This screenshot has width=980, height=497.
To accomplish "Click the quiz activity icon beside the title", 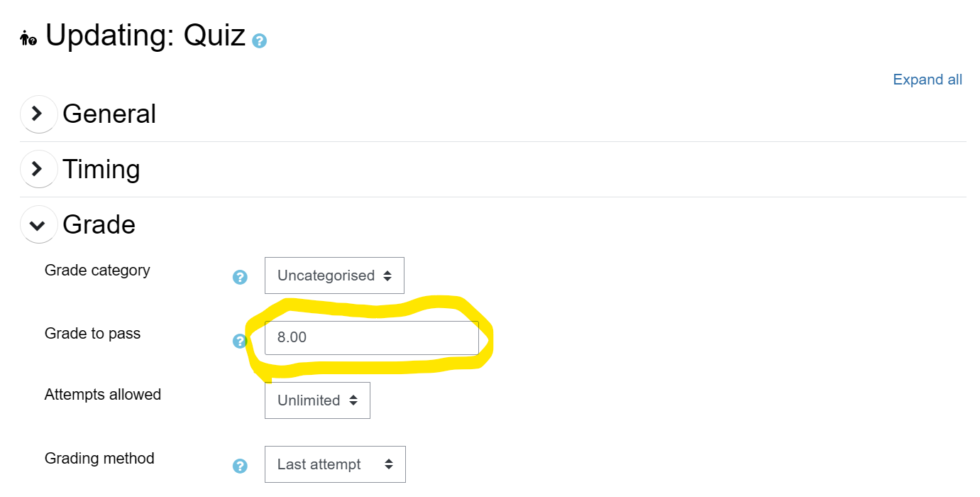I will 28,38.
